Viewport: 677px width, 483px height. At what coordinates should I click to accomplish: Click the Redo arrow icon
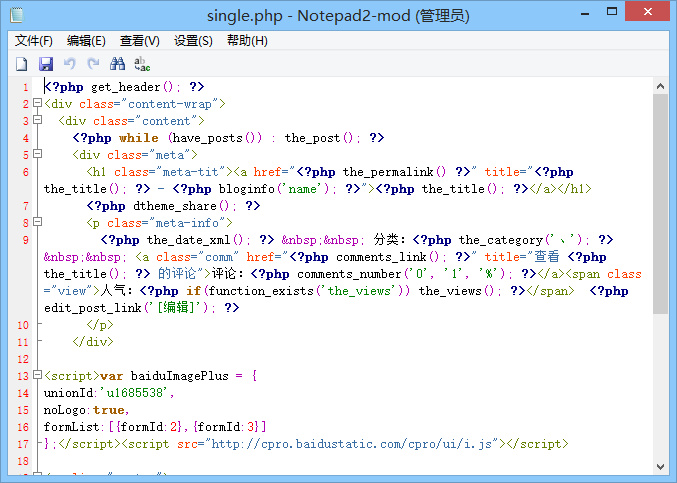(93, 64)
